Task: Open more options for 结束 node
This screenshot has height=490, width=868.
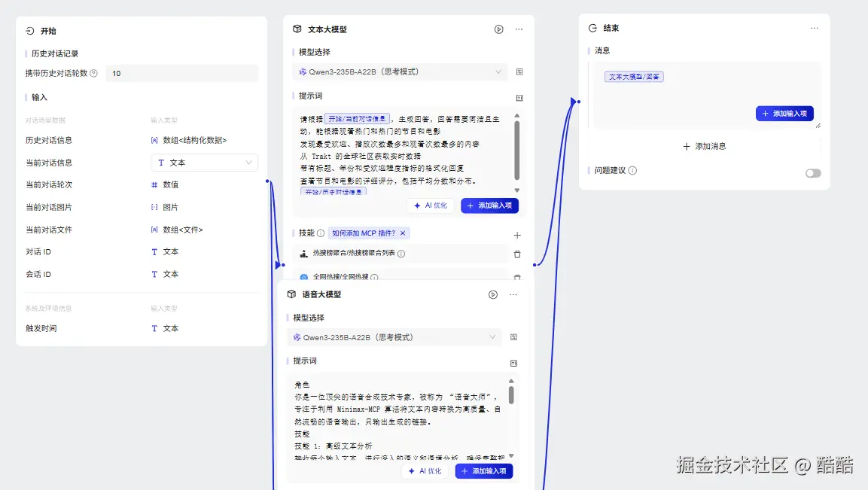Action: point(815,29)
